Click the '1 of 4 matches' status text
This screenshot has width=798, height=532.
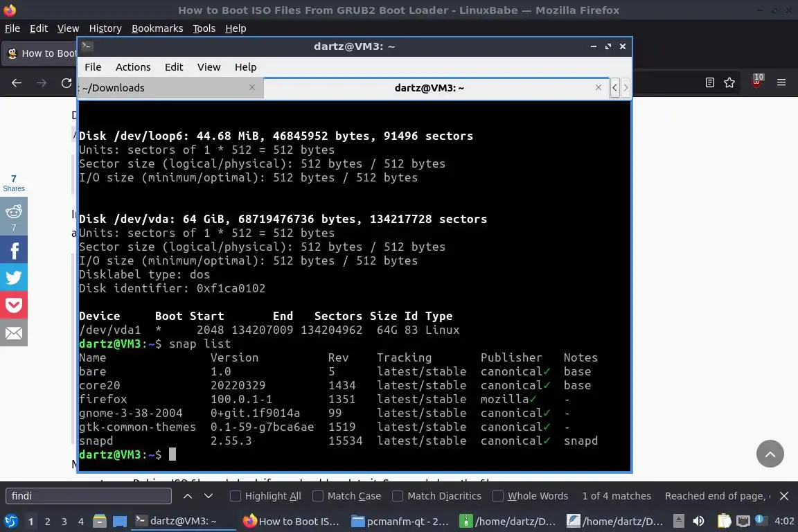(617, 496)
